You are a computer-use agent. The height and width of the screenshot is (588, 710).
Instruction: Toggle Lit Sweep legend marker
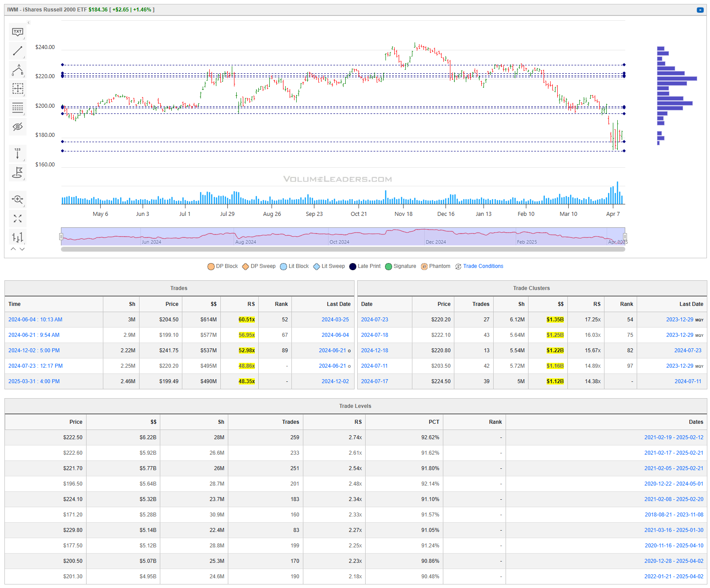(317, 267)
